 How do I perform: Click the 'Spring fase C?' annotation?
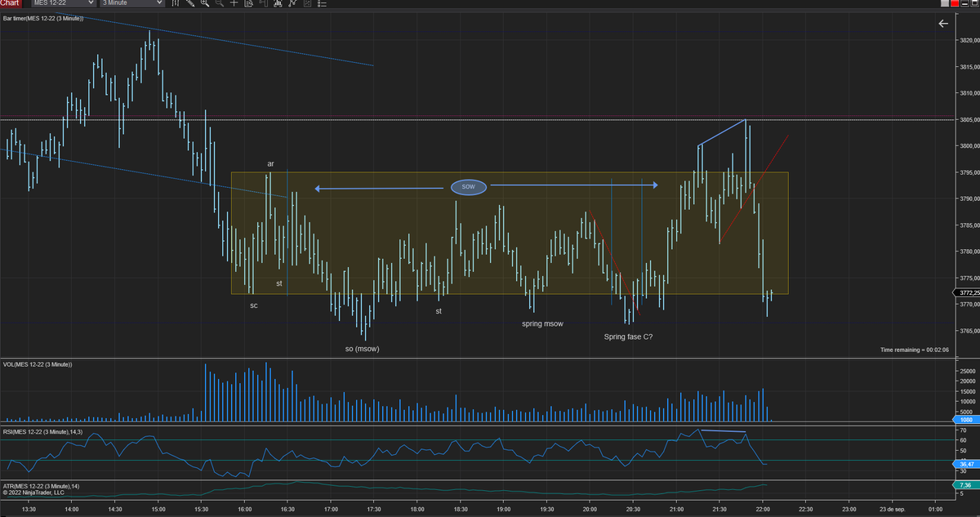[x=628, y=336]
